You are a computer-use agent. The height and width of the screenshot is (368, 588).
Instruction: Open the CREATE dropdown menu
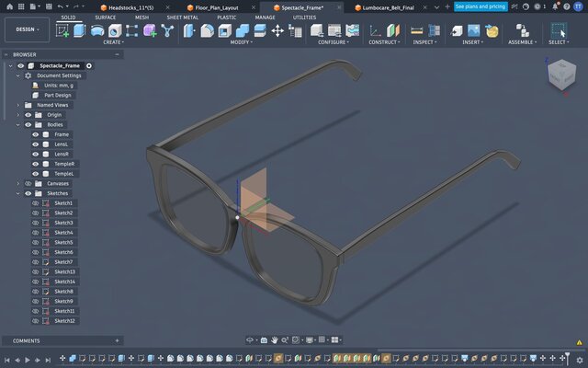(x=113, y=42)
